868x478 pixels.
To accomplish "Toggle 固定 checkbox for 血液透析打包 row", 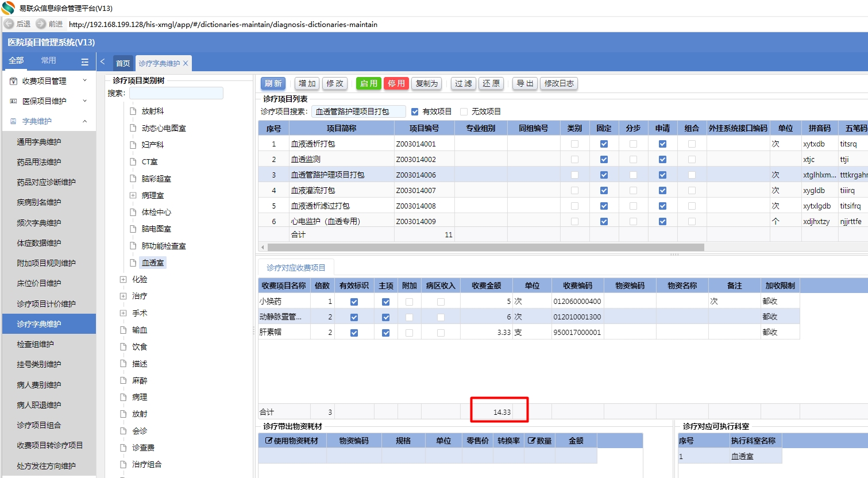I will pos(604,144).
